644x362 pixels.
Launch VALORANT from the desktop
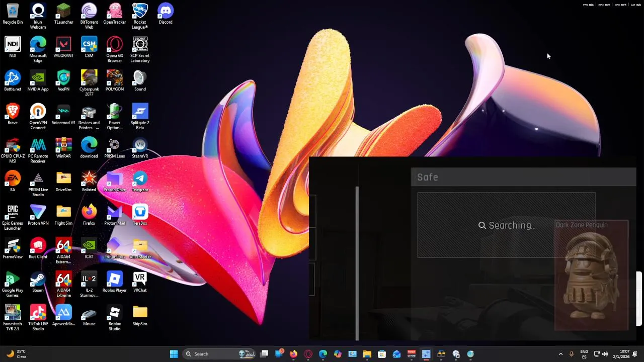pos(63,47)
